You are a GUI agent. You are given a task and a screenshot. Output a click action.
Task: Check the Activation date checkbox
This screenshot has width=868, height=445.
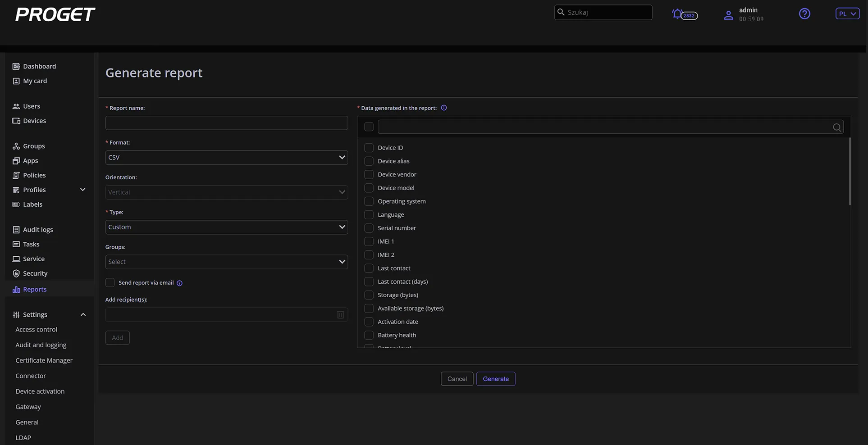point(369,322)
